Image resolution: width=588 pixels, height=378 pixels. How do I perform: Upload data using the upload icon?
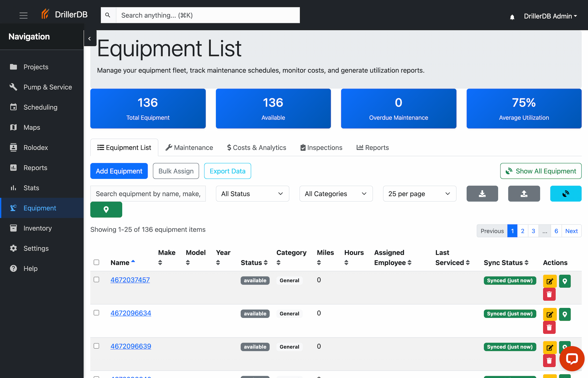[x=524, y=194]
